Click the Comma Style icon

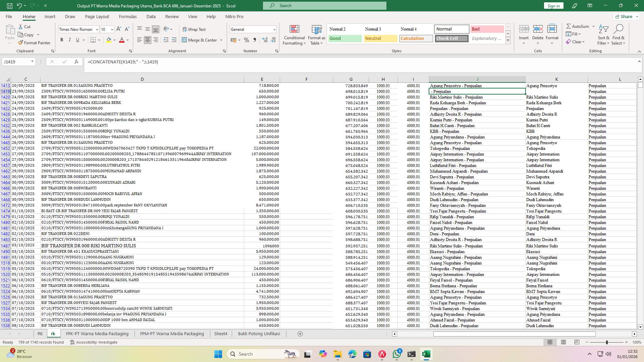click(255, 40)
